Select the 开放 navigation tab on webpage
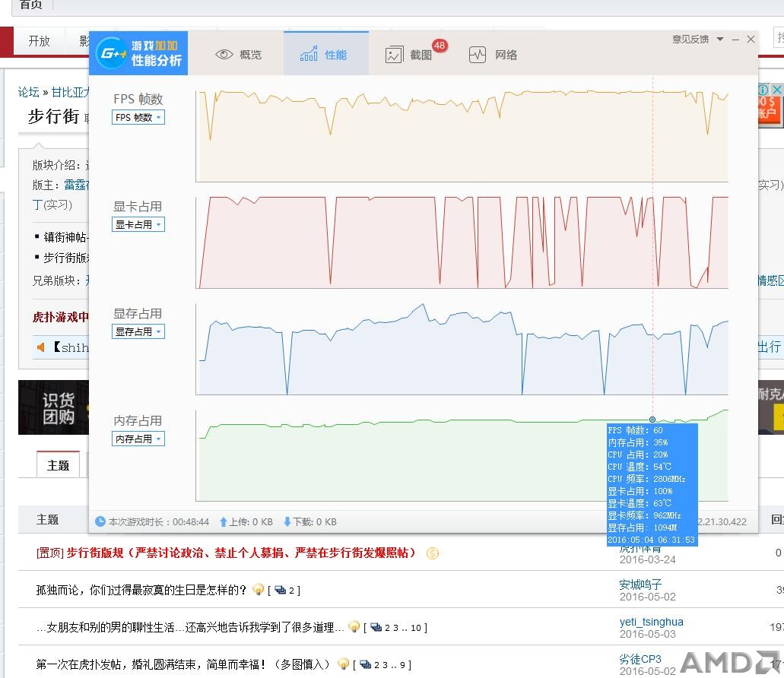Screen dimensions: 784x678 pos(39,41)
